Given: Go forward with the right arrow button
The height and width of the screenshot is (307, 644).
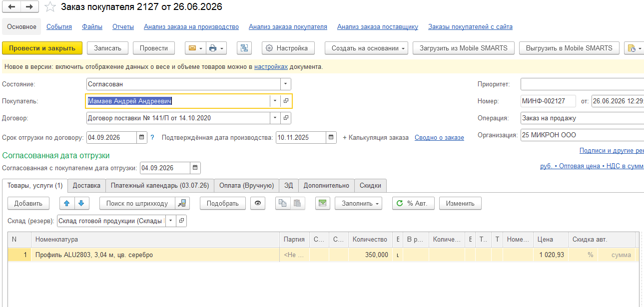Looking at the screenshot, I should tap(29, 7).
